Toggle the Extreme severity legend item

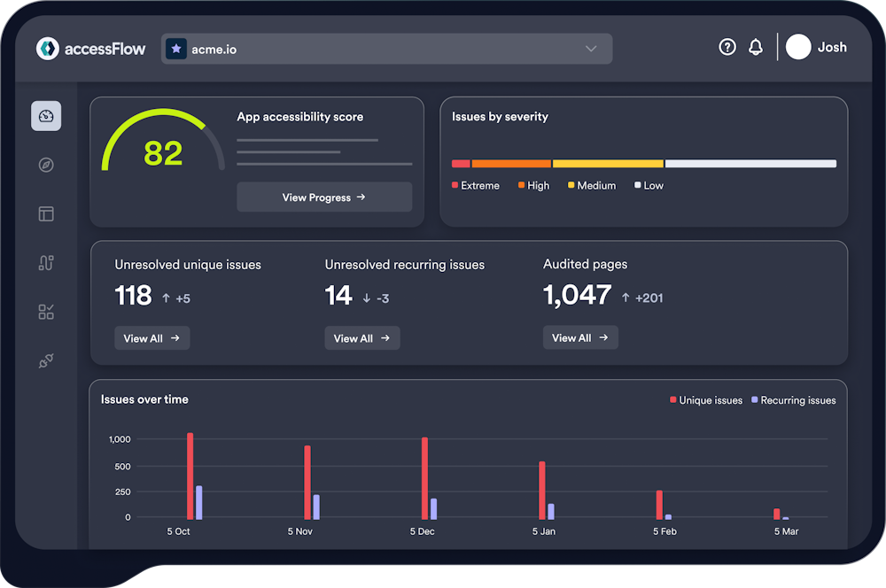(x=476, y=185)
